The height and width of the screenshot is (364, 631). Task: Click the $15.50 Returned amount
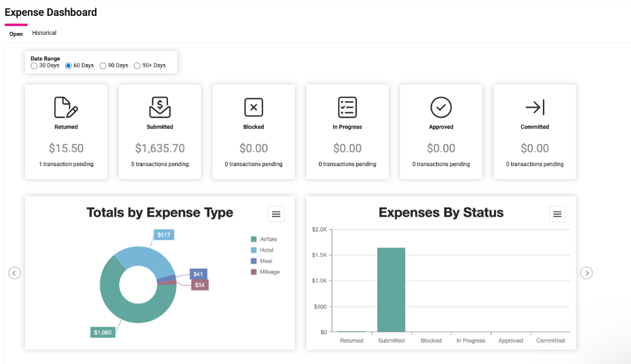coord(66,148)
